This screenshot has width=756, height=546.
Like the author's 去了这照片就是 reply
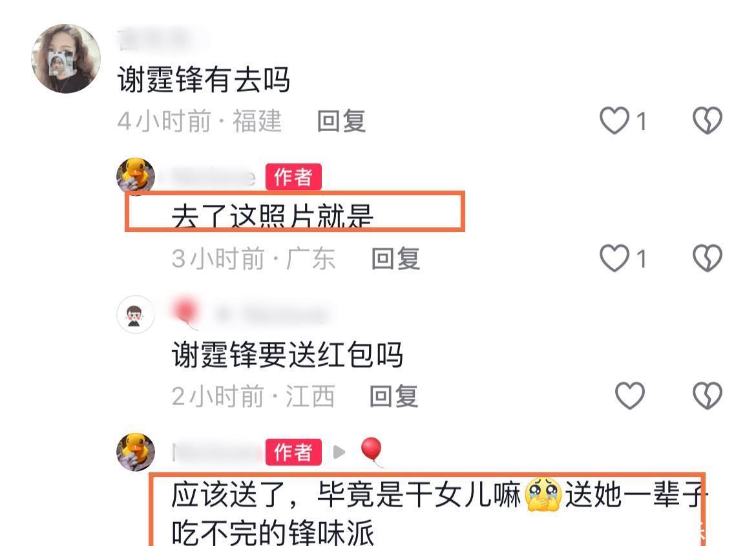click(x=614, y=258)
